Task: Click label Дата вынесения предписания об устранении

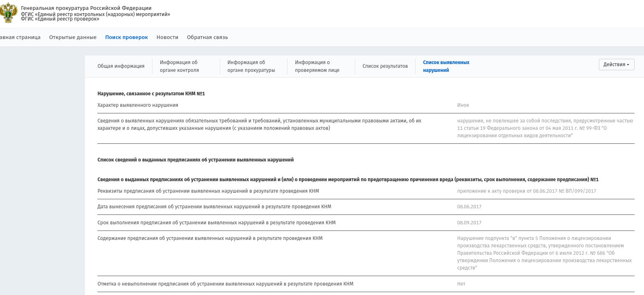Action: (214, 207)
